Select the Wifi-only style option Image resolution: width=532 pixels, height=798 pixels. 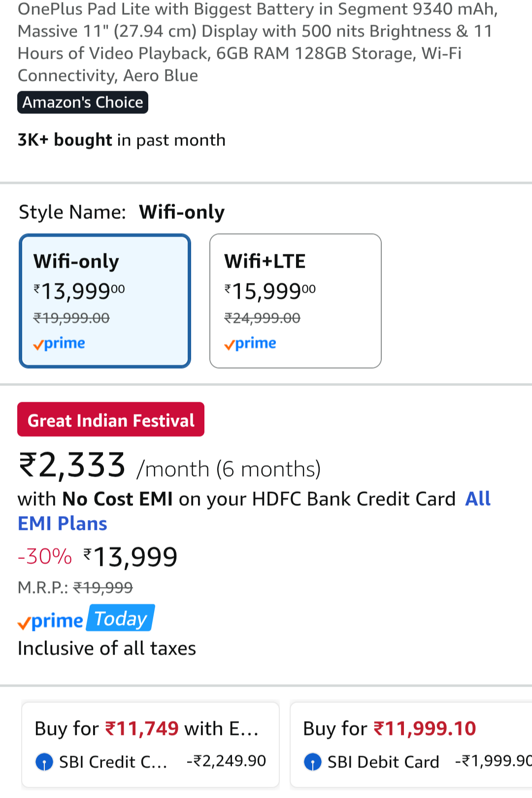[104, 301]
